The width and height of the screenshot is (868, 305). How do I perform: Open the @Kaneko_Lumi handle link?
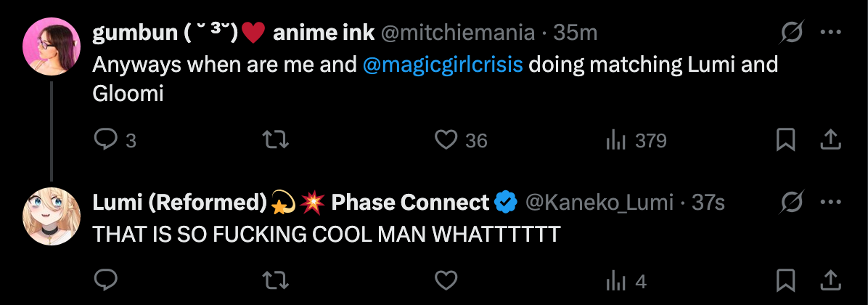pos(599,203)
